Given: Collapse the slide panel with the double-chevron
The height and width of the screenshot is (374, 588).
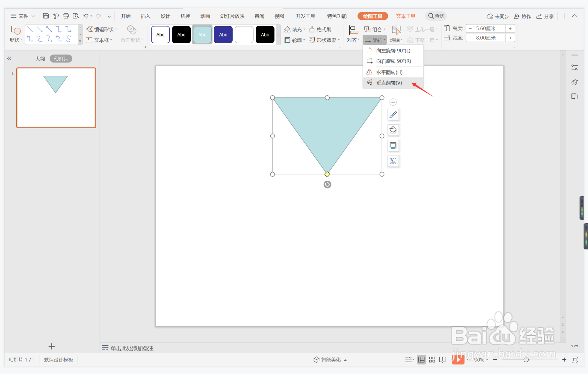Looking at the screenshot, I should pyautogui.click(x=9, y=58).
